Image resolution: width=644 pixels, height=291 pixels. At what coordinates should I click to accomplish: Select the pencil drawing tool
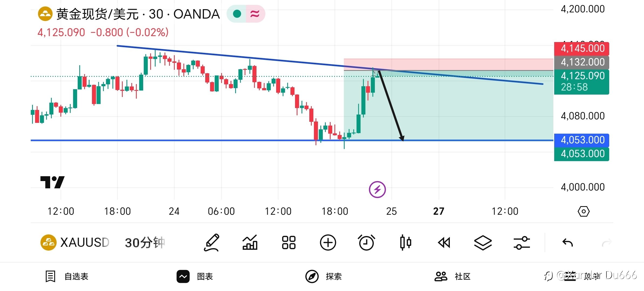click(212, 242)
